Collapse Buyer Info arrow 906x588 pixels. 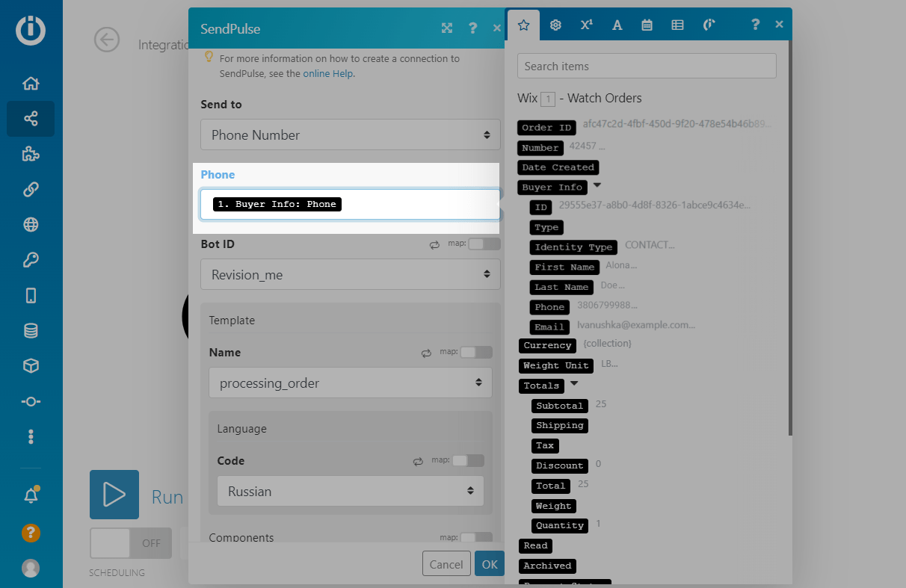click(x=597, y=185)
